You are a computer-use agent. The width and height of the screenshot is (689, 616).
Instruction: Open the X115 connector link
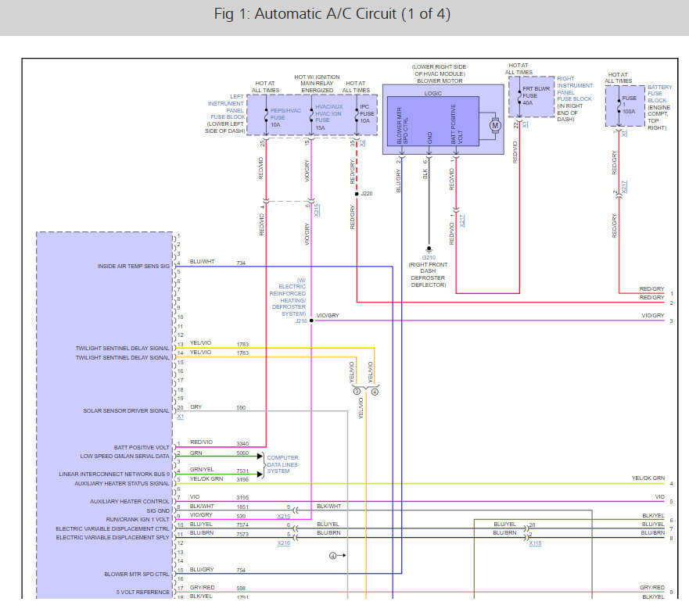coord(535,543)
